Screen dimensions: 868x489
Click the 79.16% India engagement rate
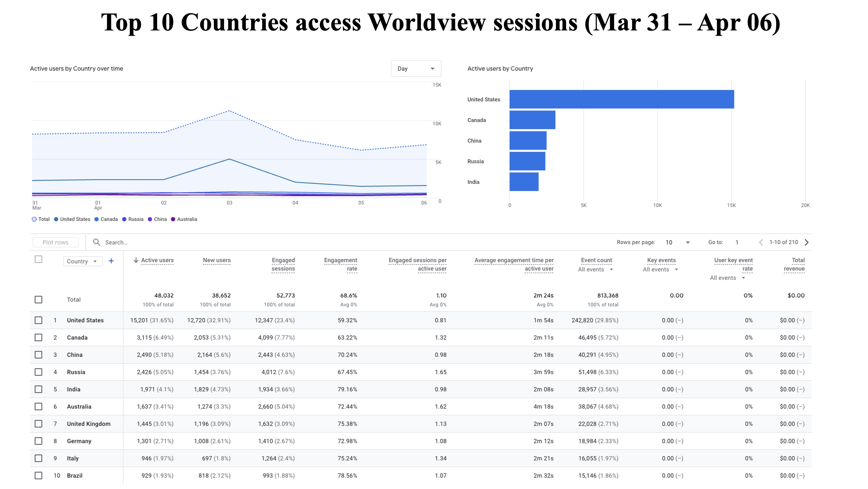tap(347, 389)
